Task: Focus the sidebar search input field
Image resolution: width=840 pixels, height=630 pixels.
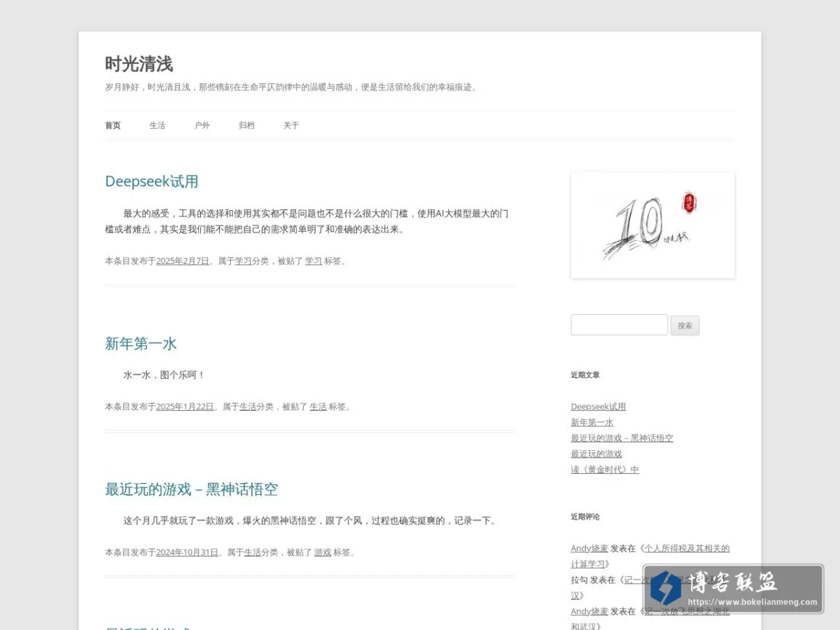Action: click(619, 325)
